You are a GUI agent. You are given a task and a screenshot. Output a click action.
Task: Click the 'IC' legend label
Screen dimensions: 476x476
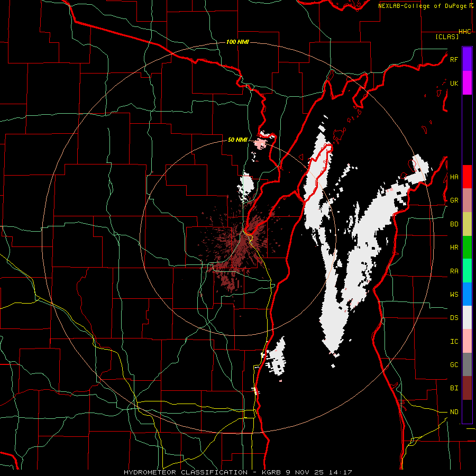(x=454, y=342)
